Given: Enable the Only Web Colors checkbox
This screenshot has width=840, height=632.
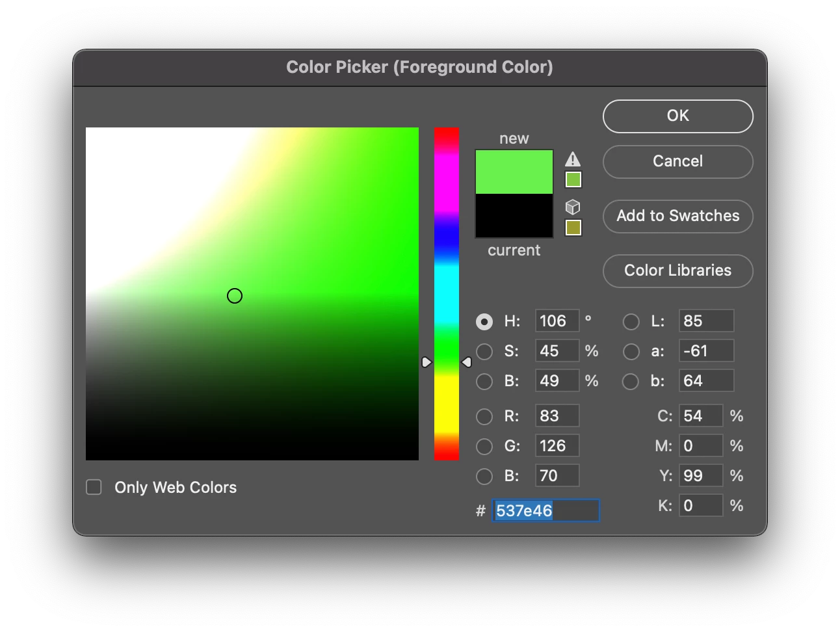Looking at the screenshot, I should tap(94, 487).
